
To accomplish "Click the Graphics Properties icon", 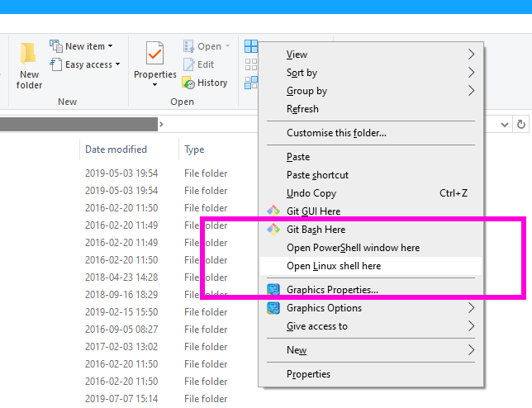I will click(273, 290).
